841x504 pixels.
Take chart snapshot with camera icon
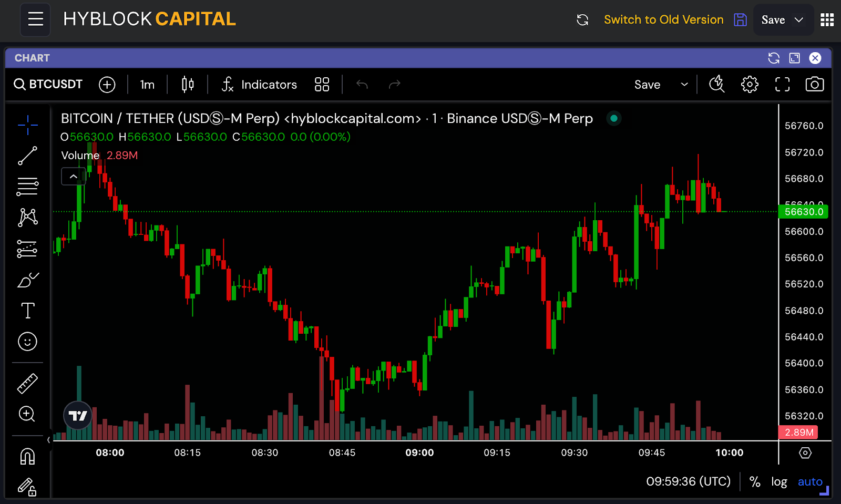[x=815, y=84]
